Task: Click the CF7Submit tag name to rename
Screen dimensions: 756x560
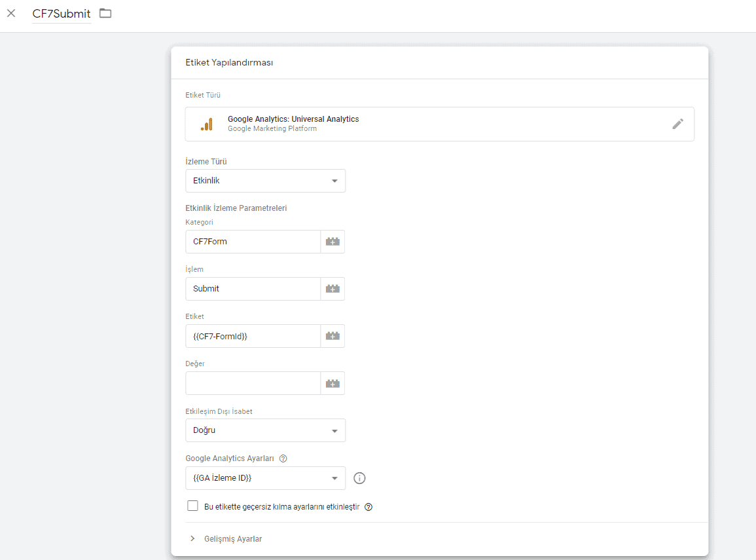Action: 62,14
